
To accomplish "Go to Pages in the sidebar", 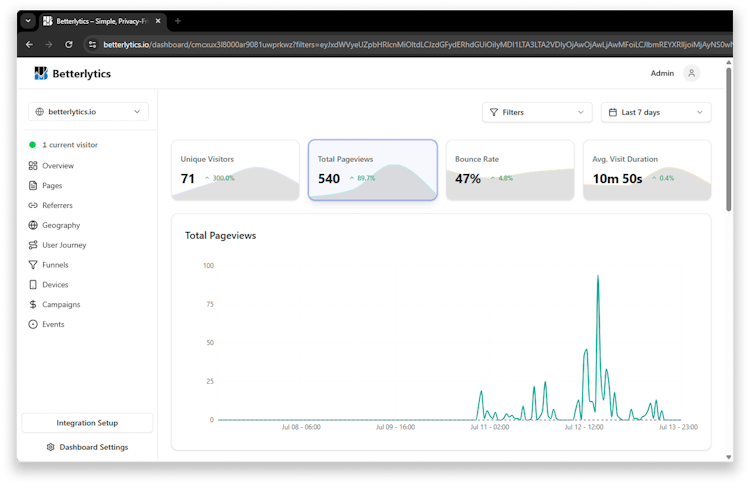I will [52, 186].
